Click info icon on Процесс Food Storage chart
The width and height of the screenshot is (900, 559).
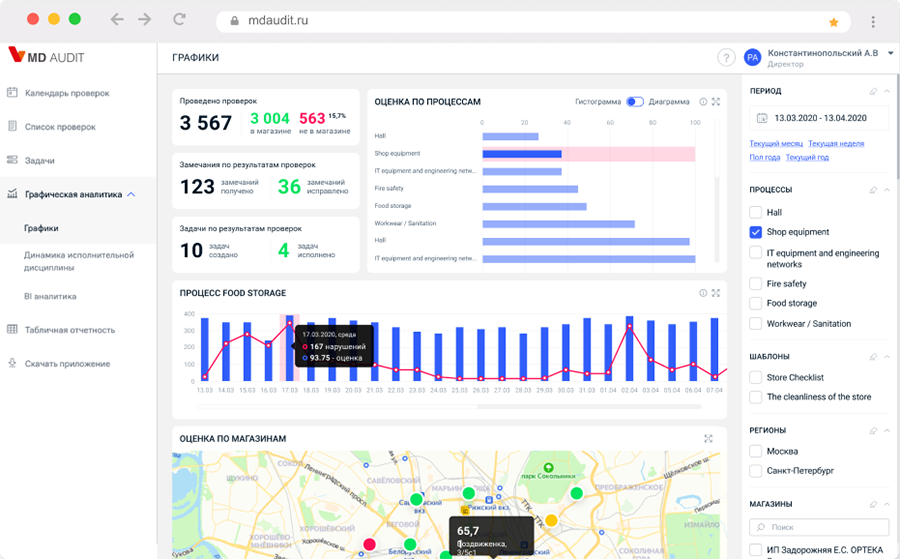click(x=703, y=293)
